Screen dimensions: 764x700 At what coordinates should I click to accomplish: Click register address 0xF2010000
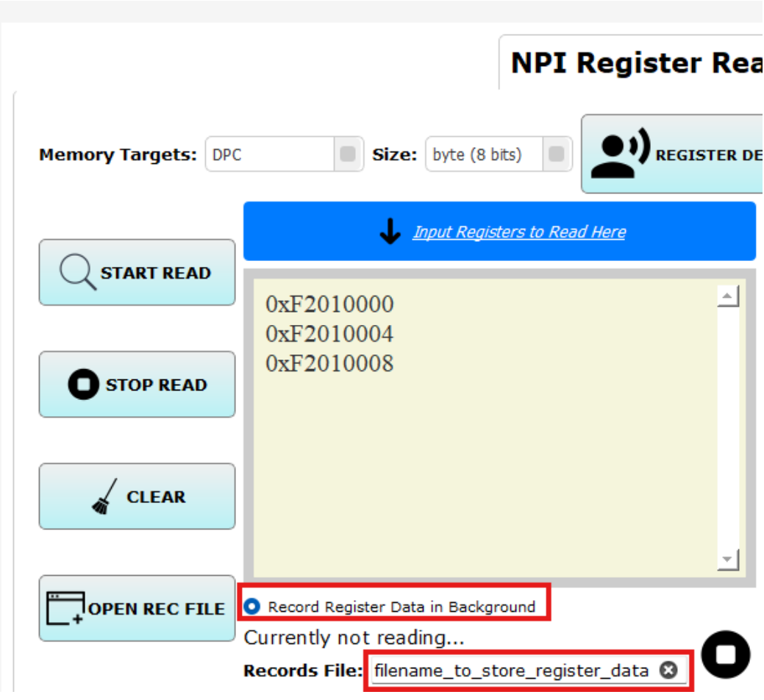pyautogui.click(x=329, y=304)
